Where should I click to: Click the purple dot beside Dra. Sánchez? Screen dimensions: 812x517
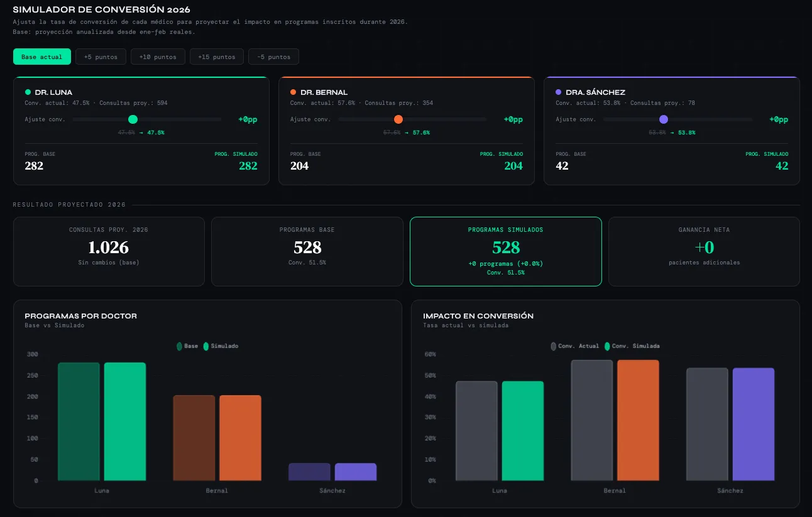(x=559, y=92)
